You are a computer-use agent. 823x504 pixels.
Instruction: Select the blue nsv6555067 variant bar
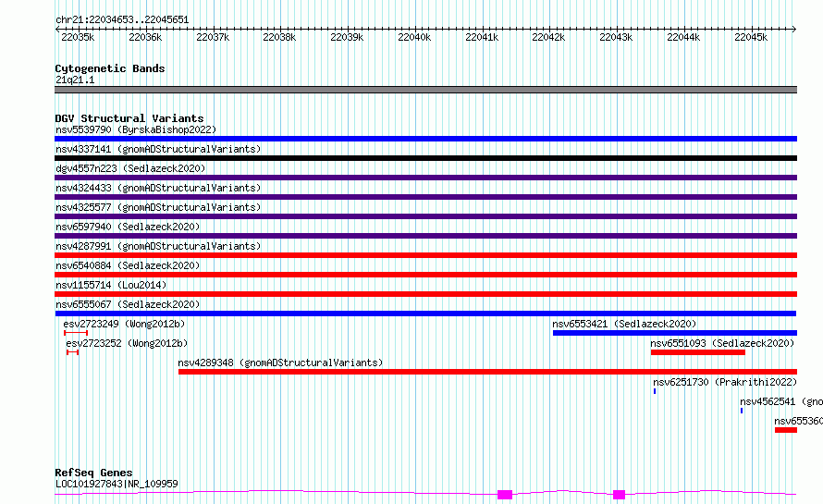pyautogui.click(x=425, y=313)
